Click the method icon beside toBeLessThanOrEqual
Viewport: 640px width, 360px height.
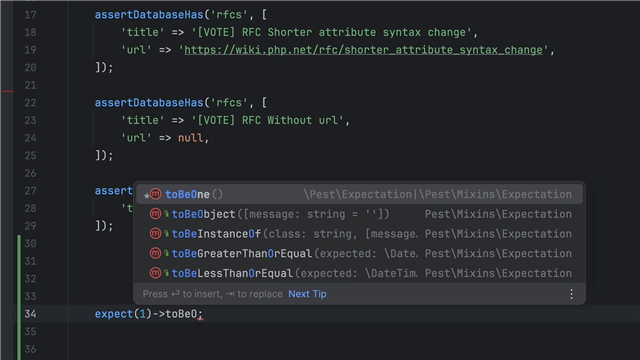(156, 273)
